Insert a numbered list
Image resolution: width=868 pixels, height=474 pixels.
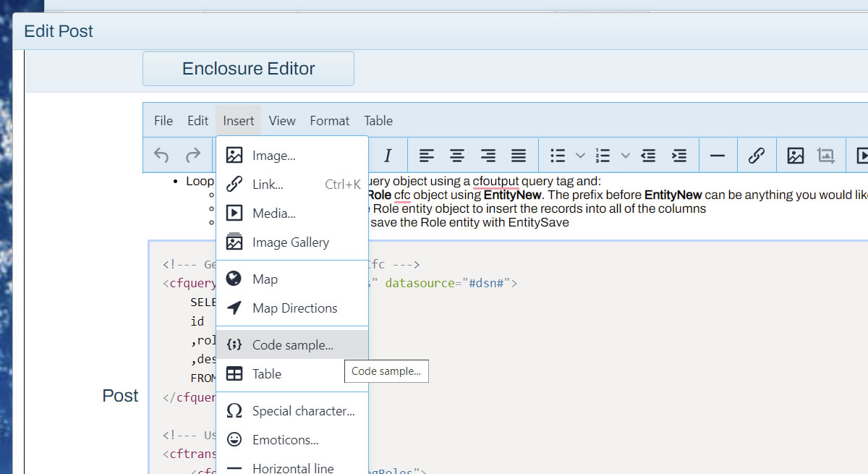[603, 155]
